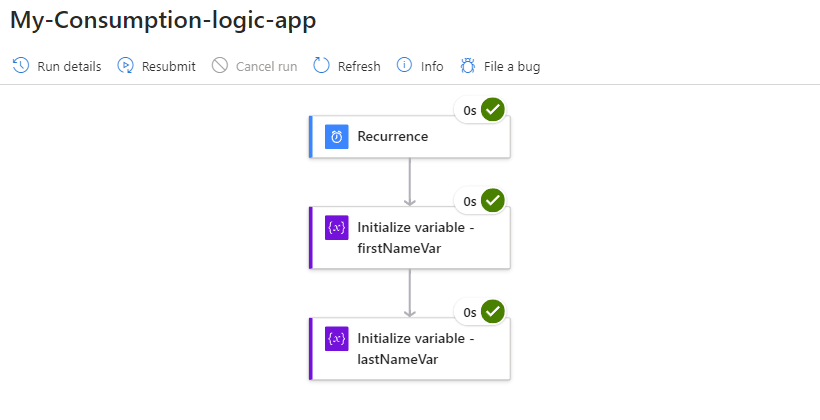Click the Cancel run prohibited icon
820x420 pixels.
click(220, 66)
